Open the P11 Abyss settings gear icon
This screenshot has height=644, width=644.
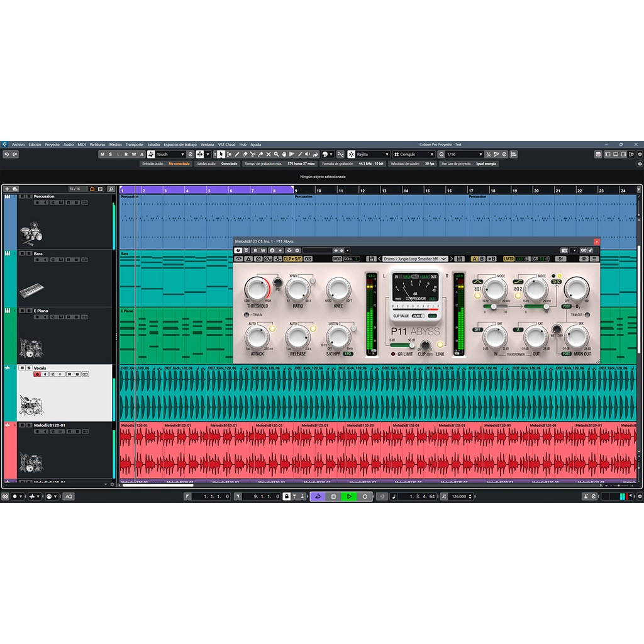point(584,258)
